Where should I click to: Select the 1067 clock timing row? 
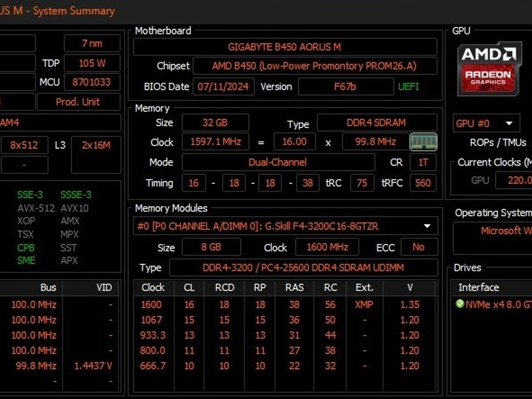[285, 320]
